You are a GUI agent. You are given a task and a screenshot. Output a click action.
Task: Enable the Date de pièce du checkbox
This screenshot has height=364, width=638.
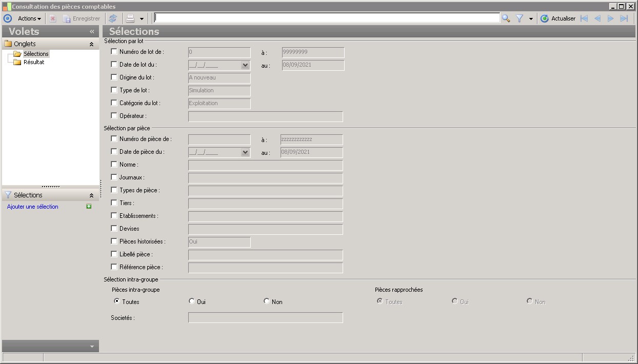[114, 151]
